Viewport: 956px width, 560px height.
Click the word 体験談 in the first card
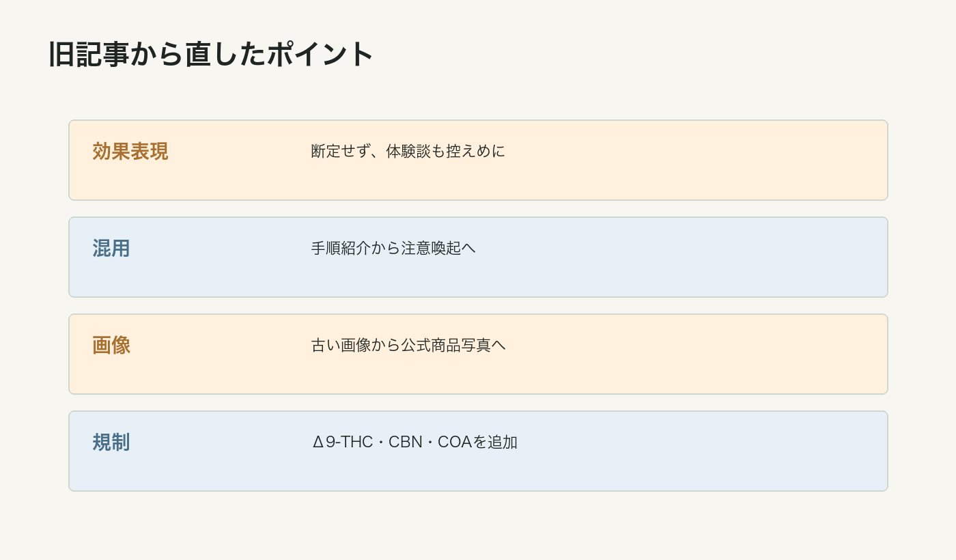[x=408, y=151]
